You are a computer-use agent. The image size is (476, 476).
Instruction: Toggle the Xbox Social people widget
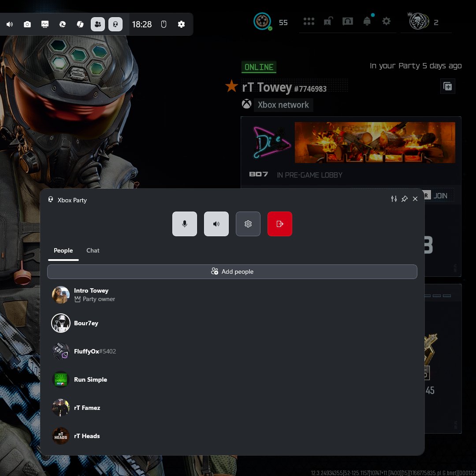[98, 24]
